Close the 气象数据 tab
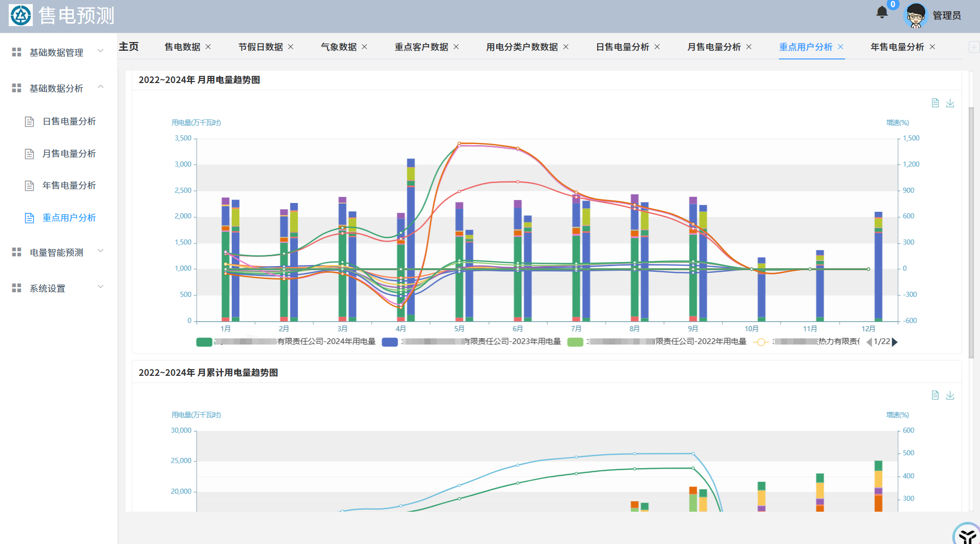 click(364, 47)
